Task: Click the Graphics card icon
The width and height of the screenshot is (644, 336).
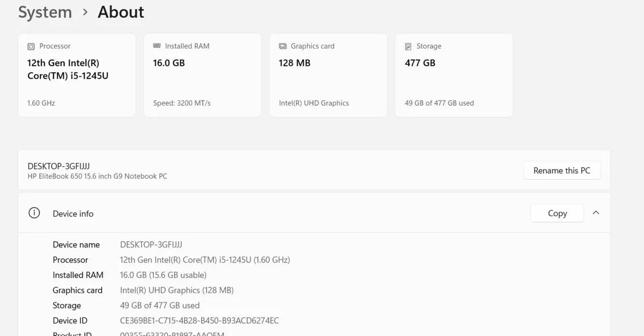Action: click(x=283, y=46)
